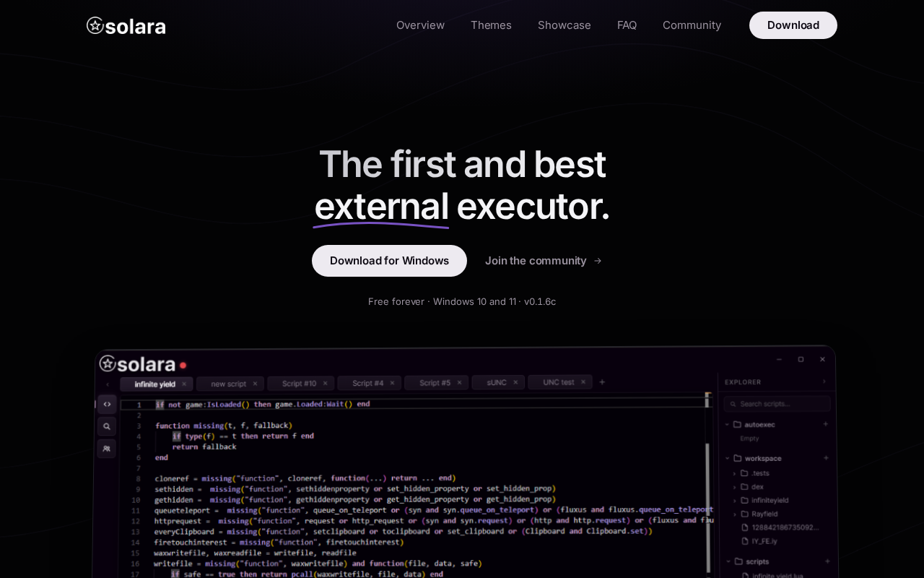Close the sUNC tab
This screenshot has width=924, height=578.
[515, 383]
